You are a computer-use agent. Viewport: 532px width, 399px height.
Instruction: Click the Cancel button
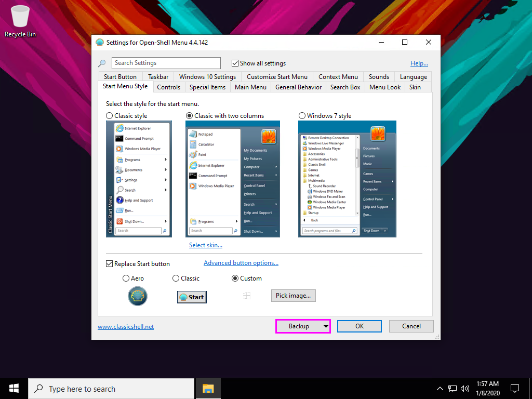tap(411, 326)
